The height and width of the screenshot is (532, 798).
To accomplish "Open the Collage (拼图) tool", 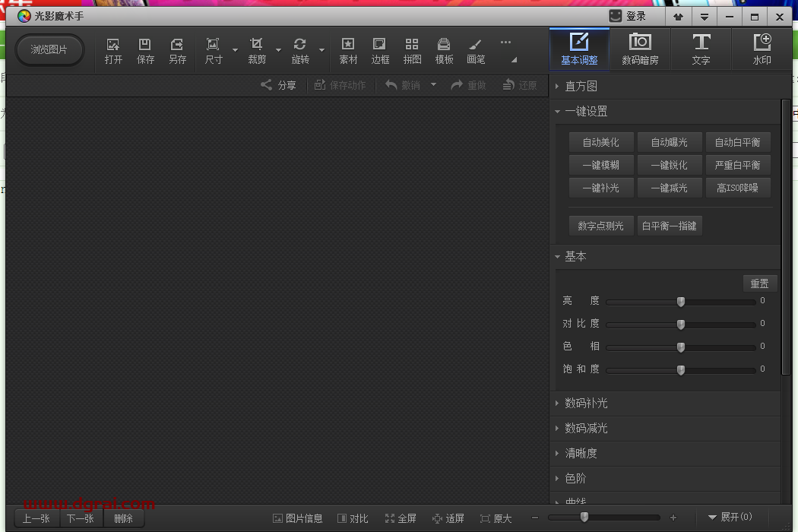I will [x=412, y=50].
